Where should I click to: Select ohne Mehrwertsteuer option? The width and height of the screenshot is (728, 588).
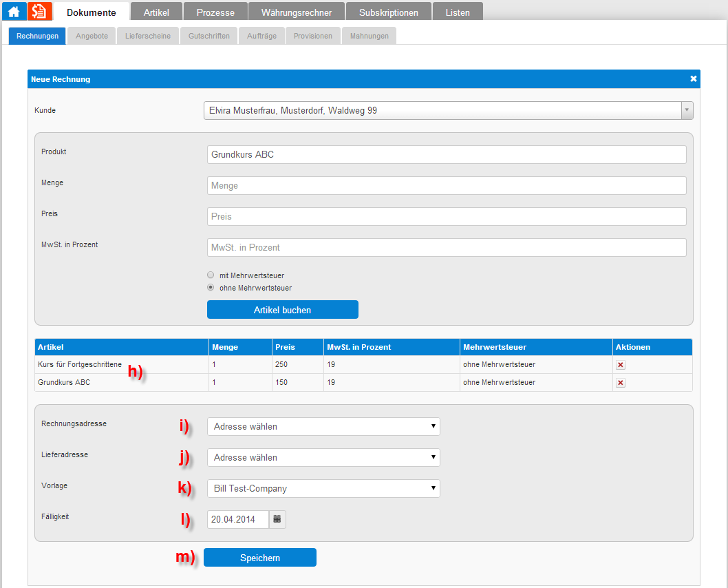point(211,288)
